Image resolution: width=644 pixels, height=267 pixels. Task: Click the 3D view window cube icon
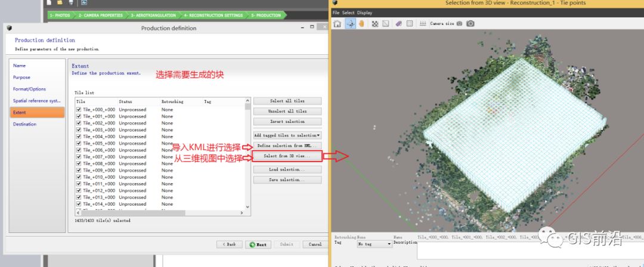335,3
